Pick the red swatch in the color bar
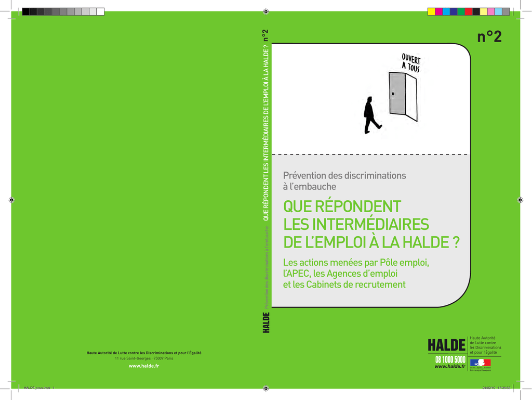The image size is (532, 400). [x=469, y=11]
